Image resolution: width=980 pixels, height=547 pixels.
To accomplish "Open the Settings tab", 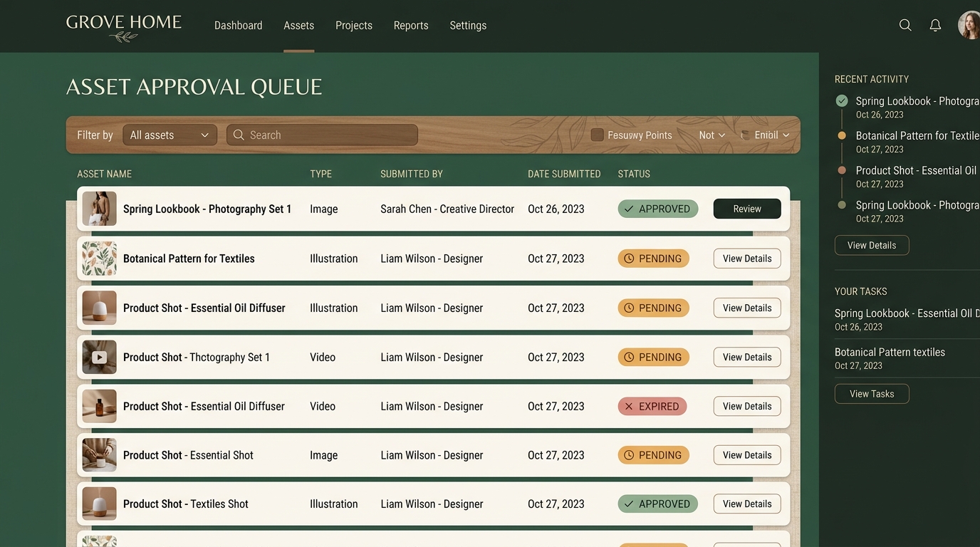I will pos(468,25).
